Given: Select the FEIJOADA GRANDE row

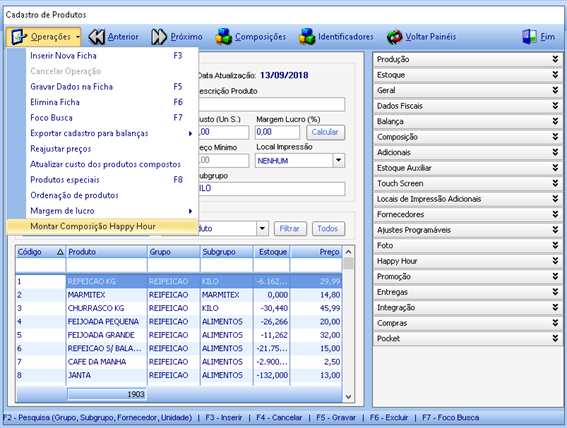Looking at the screenshot, I should coord(179,335).
